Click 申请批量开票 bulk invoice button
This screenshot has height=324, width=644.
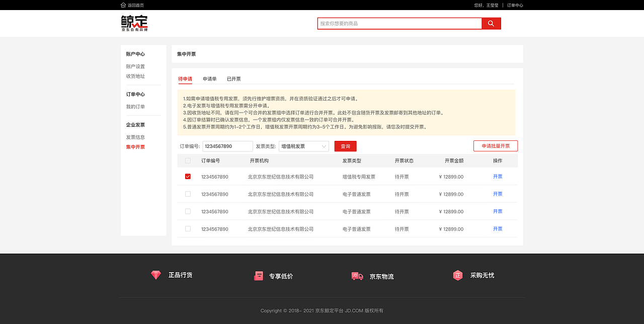coord(495,145)
